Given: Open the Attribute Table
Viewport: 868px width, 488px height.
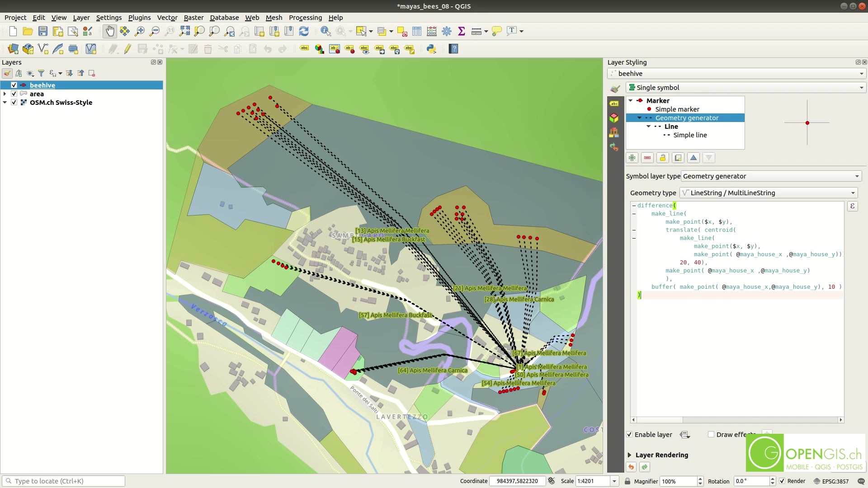Looking at the screenshot, I should pos(417,31).
